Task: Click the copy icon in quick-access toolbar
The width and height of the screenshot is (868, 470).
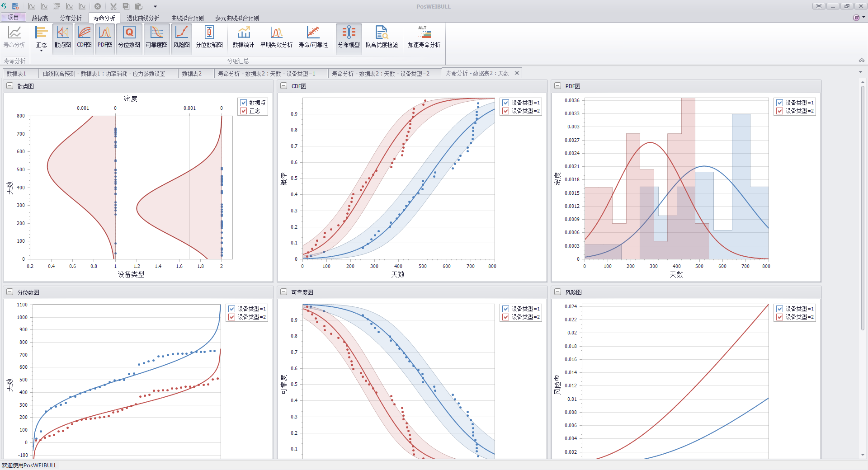Action: [x=126, y=6]
